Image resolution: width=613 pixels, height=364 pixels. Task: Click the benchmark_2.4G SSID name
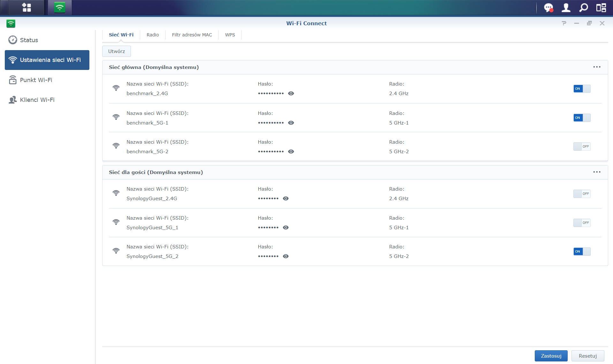click(x=147, y=94)
